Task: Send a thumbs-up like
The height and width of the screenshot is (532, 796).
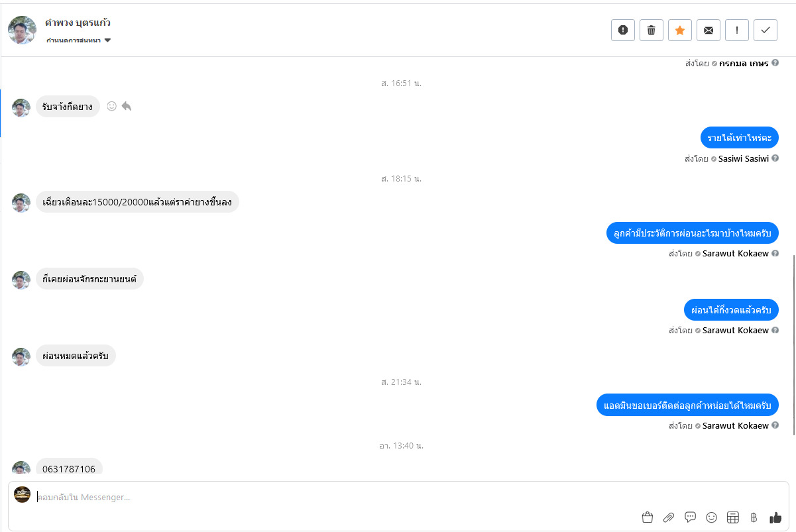Action: tap(775, 517)
